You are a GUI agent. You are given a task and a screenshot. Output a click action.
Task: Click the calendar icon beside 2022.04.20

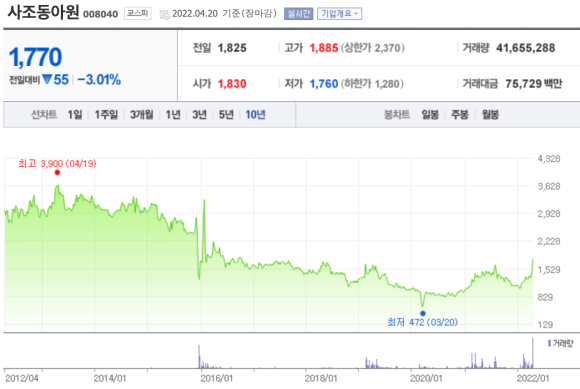[x=164, y=14]
